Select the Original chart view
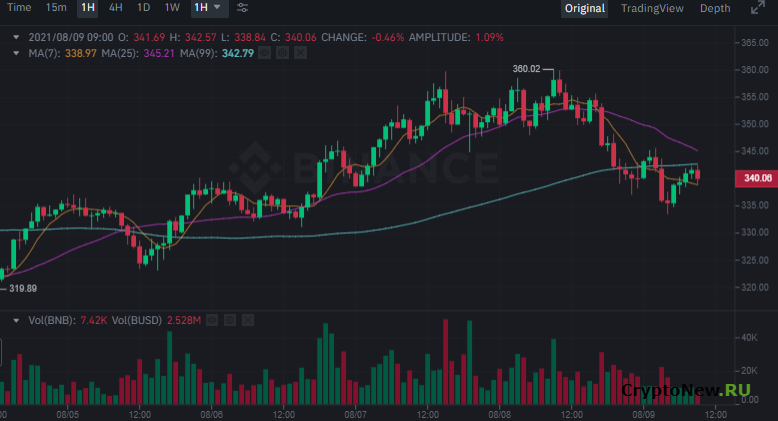This screenshot has height=421, width=778. point(584,8)
